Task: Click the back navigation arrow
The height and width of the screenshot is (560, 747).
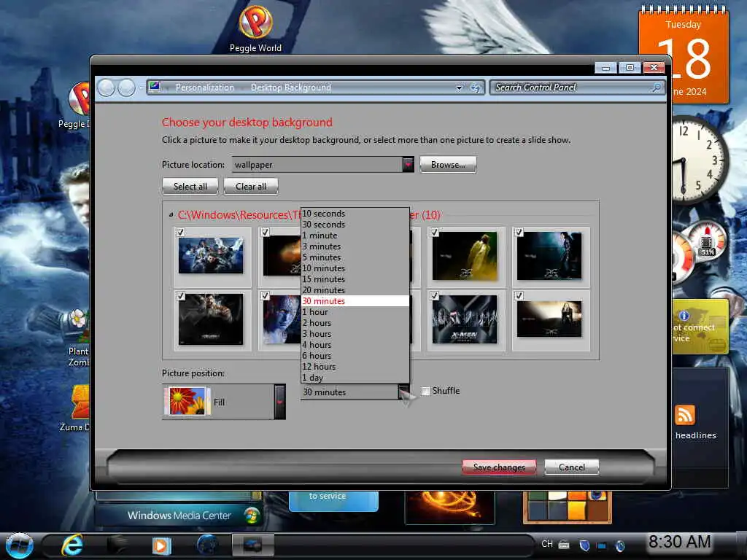Action: click(x=107, y=87)
